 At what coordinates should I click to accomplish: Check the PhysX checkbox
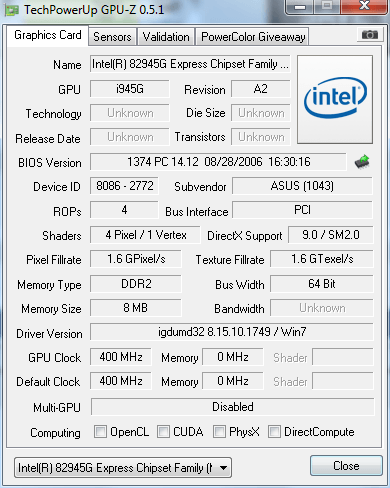(219, 431)
